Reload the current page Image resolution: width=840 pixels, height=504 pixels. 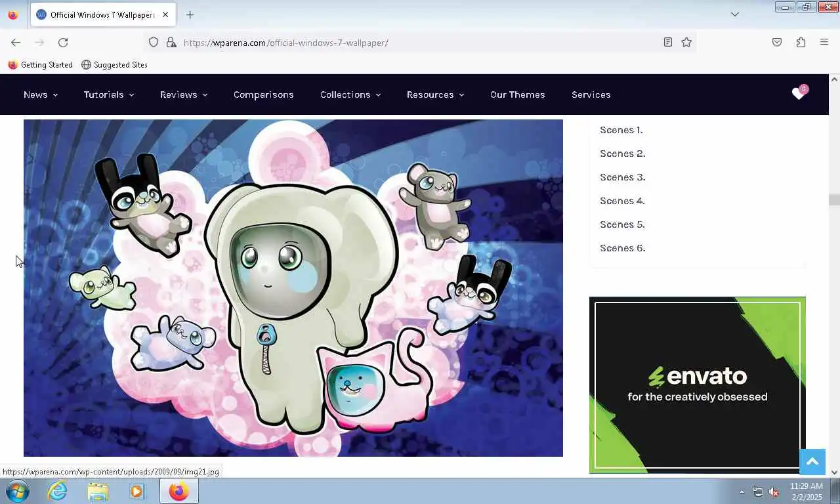point(63,42)
